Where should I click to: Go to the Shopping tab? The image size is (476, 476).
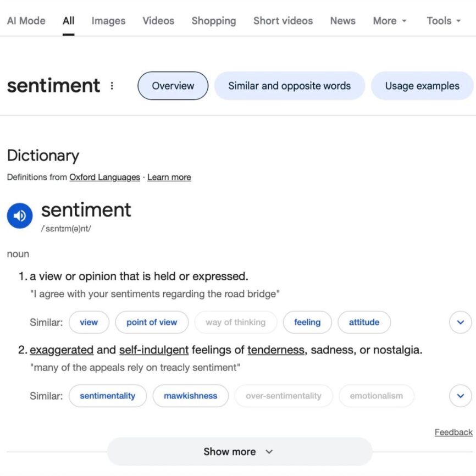[213, 21]
